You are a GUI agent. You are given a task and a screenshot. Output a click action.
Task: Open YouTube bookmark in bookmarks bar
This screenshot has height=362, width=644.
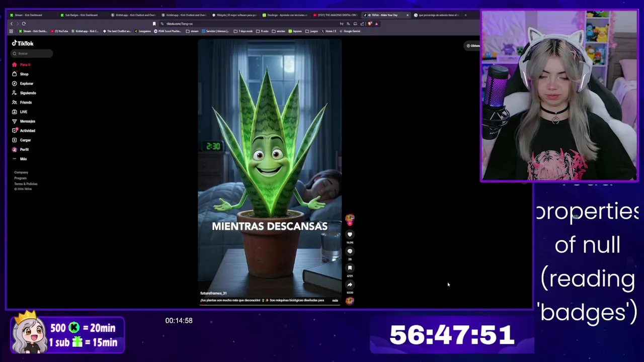coord(59,31)
